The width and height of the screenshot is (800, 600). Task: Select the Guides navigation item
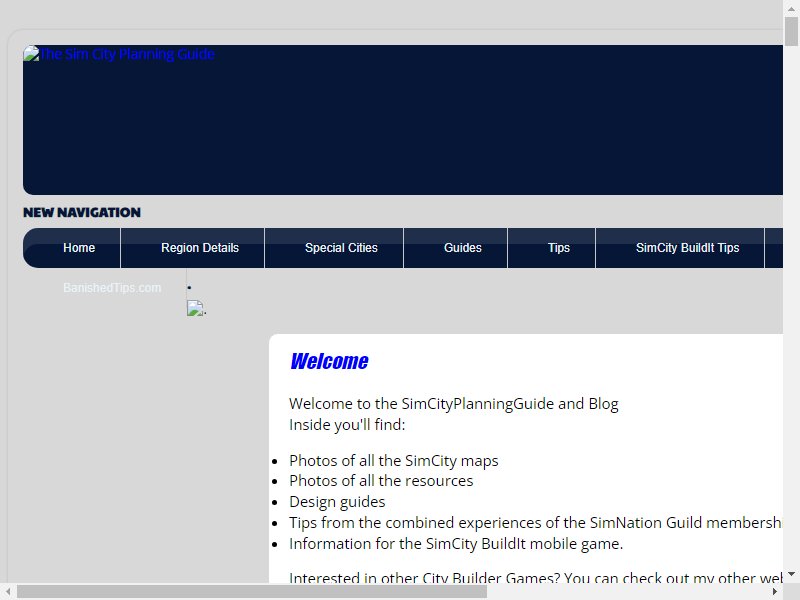[456, 248]
